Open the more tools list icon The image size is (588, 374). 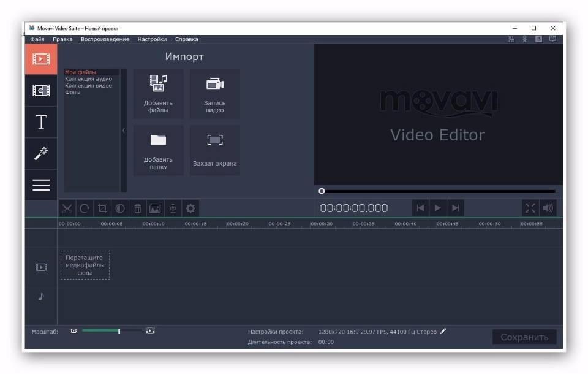tap(41, 185)
